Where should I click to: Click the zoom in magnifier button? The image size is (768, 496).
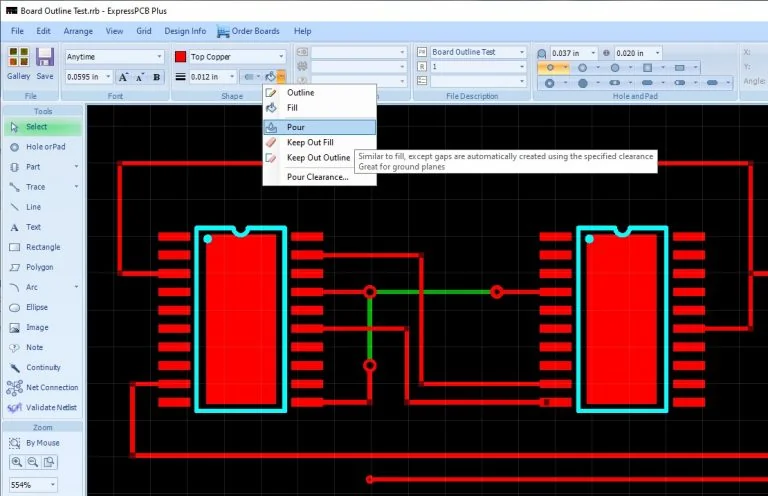tap(17, 462)
